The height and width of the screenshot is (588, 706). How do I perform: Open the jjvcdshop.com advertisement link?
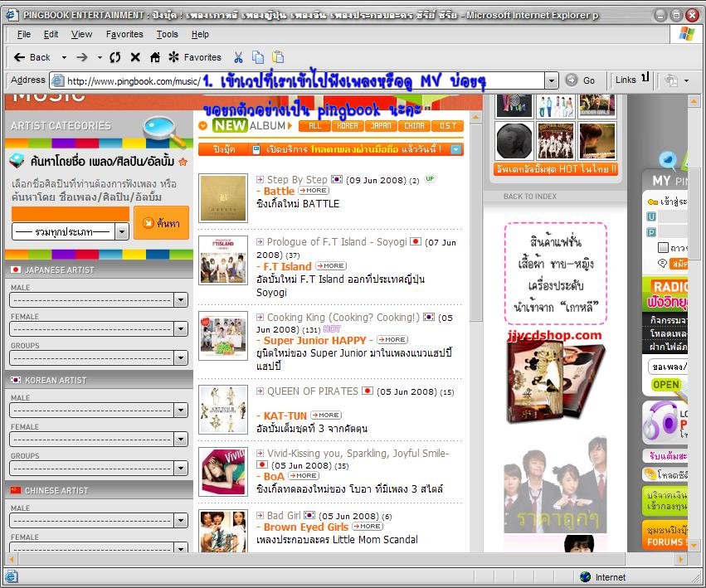[554, 335]
